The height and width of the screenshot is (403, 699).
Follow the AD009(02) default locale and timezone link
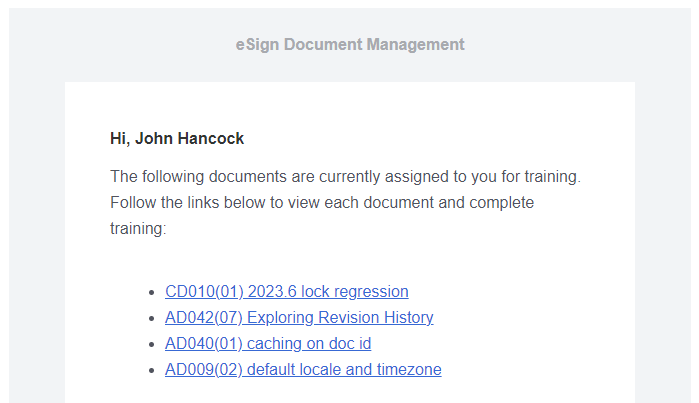point(303,370)
